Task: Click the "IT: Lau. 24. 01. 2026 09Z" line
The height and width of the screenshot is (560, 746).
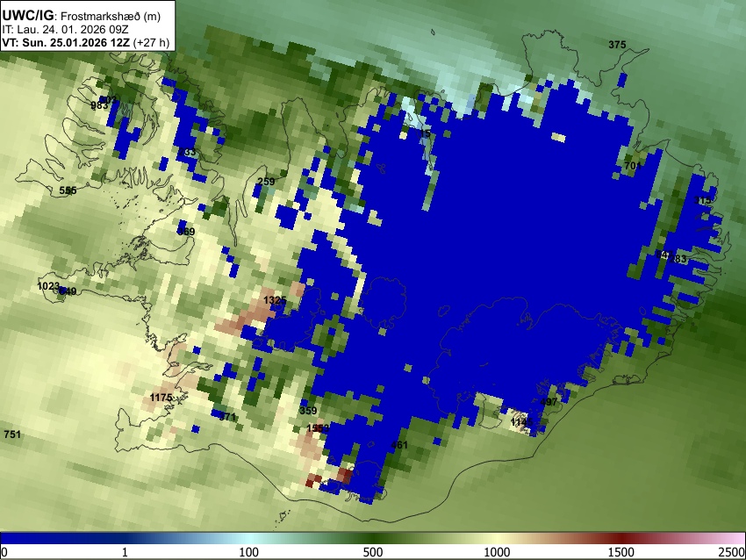Action: coord(65,30)
